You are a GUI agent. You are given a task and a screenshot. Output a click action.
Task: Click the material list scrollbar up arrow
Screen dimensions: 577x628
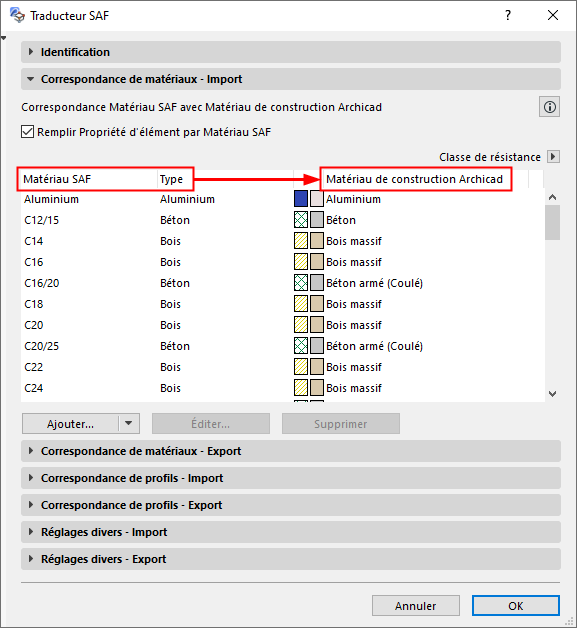click(553, 197)
